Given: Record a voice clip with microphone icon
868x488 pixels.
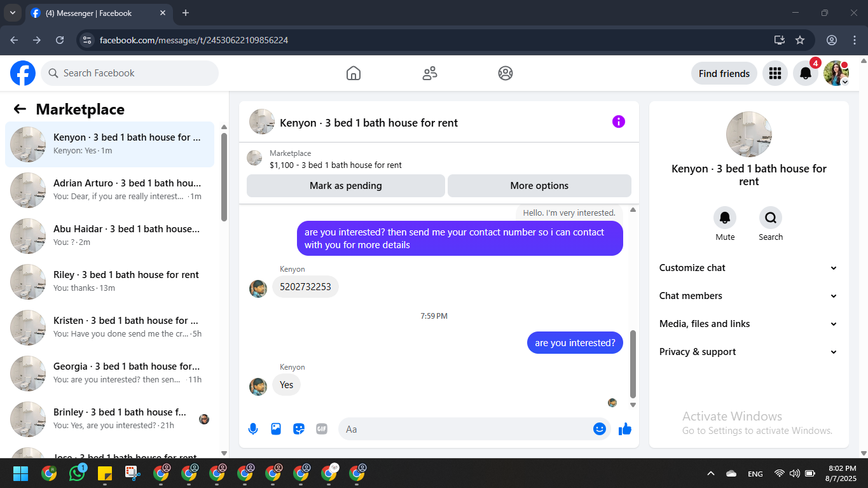Looking at the screenshot, I should pyautogui.click(x=253, y=429).
